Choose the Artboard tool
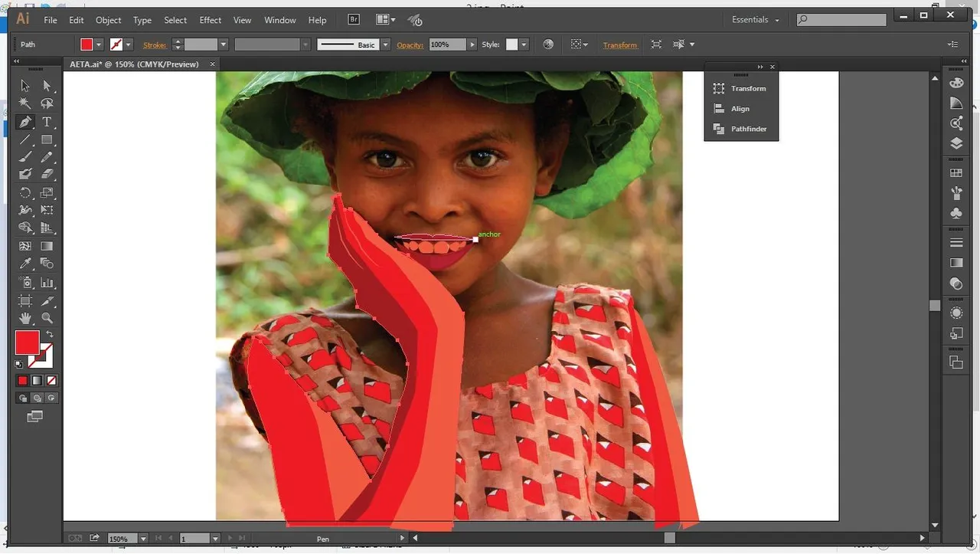 (x=25, y=301)
